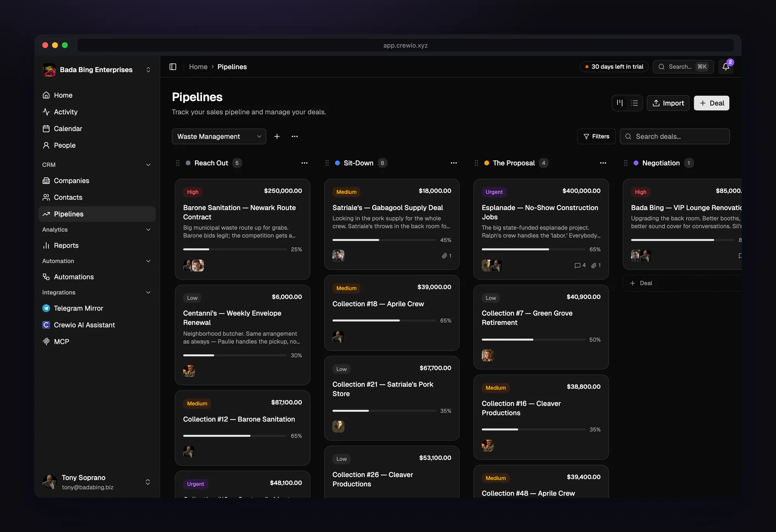Click the Import button

668,103
